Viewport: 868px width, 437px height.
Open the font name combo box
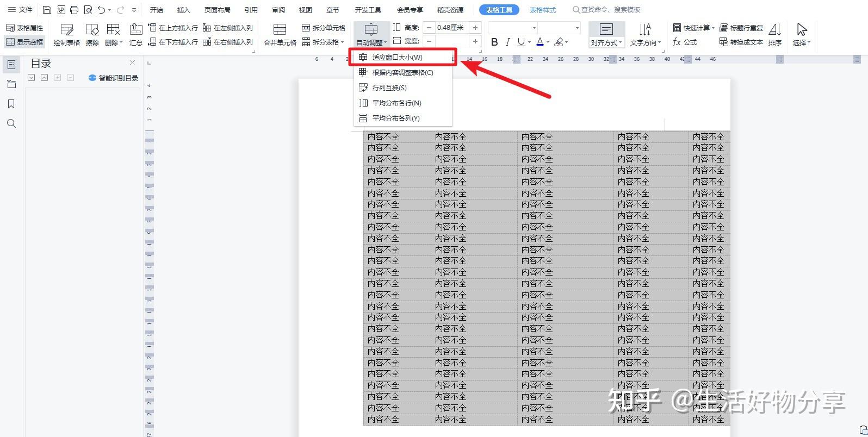[513, 27]
